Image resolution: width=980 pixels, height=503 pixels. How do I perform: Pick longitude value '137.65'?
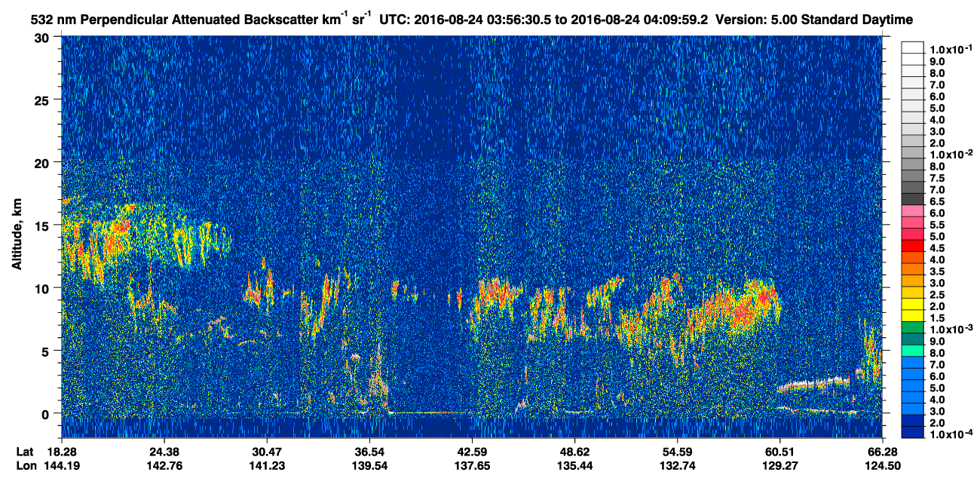click(472, 465)
